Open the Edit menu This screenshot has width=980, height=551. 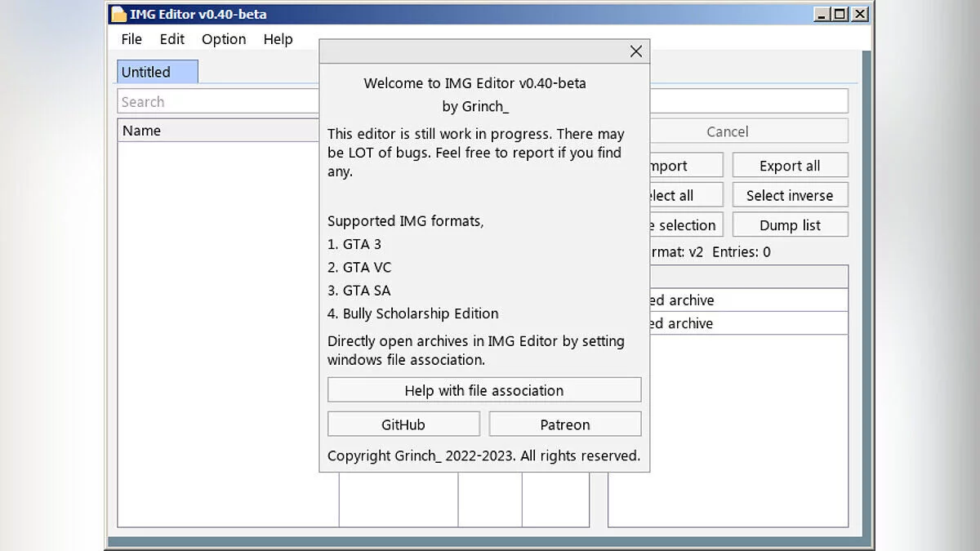pos(171,39)
